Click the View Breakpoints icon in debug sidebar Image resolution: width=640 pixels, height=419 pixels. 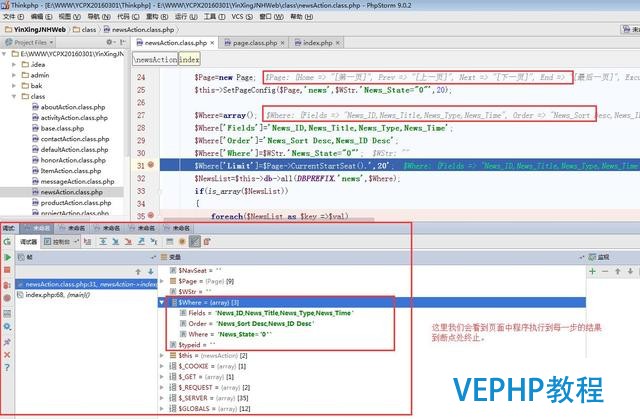(7, 285)
